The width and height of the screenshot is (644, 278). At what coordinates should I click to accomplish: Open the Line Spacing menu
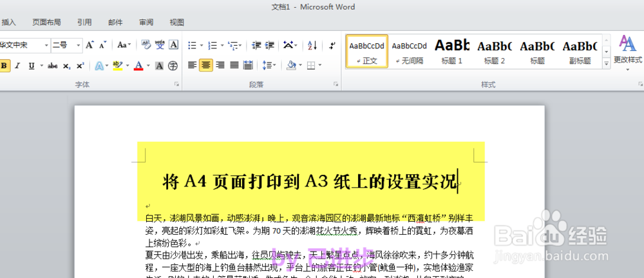tap(269, 65)
